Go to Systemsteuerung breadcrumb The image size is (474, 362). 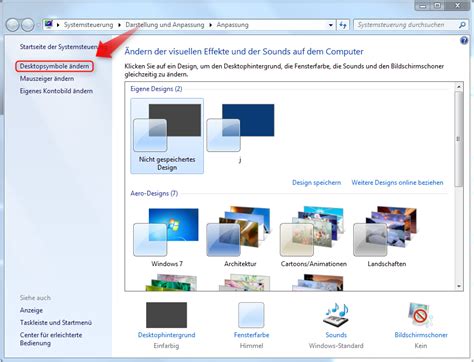click(x=88, y=25)
